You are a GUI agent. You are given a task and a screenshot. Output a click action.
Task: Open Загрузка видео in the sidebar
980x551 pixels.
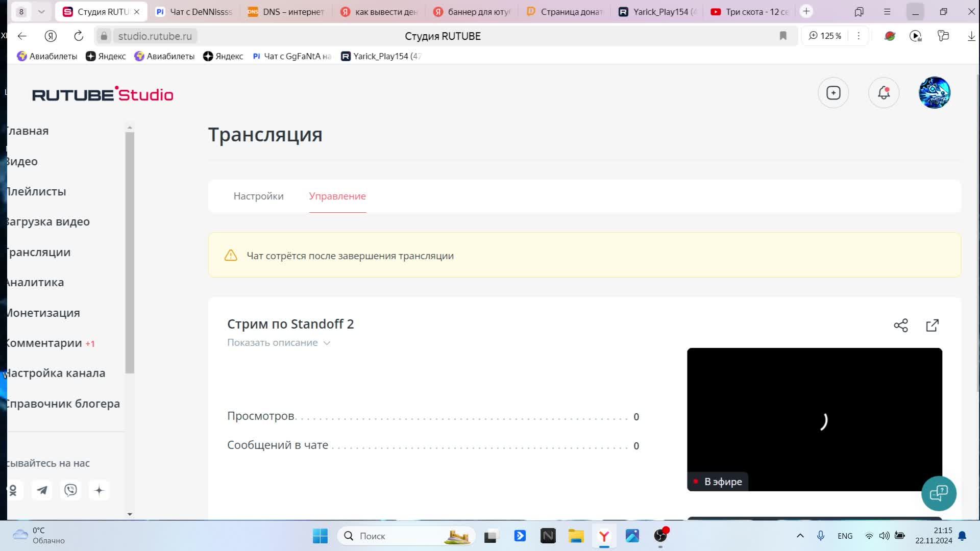point(48,221)
